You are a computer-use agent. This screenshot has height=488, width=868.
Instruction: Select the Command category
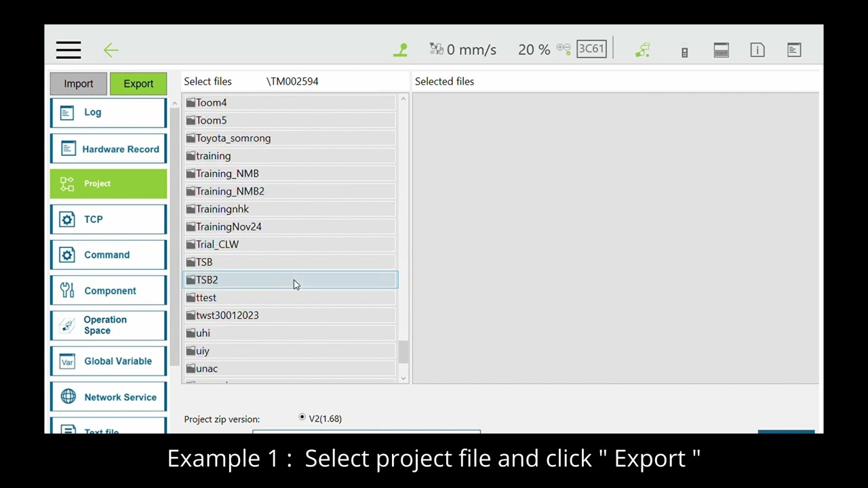(108, 255)
